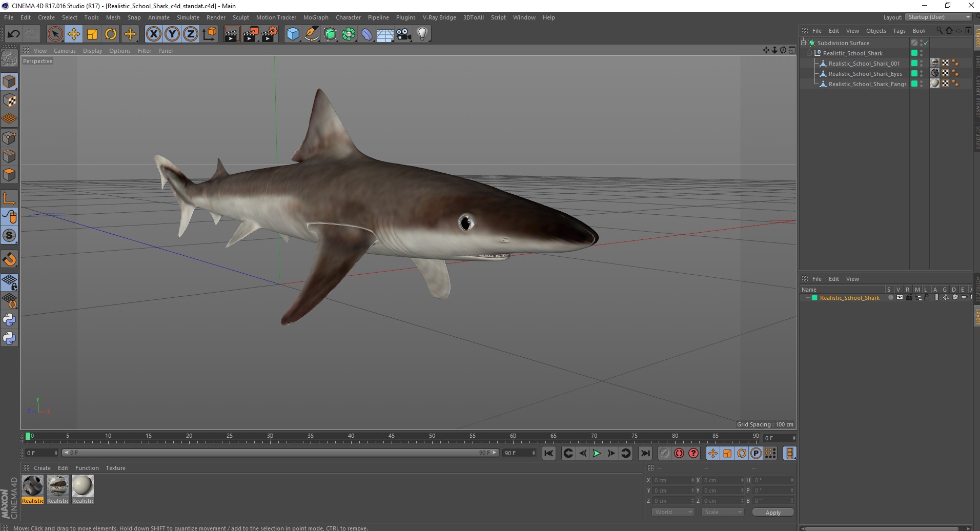The height and width of the screenshot is (531, 980).
Task: Open the Simulate menu
Action: [x=188, y=17]
